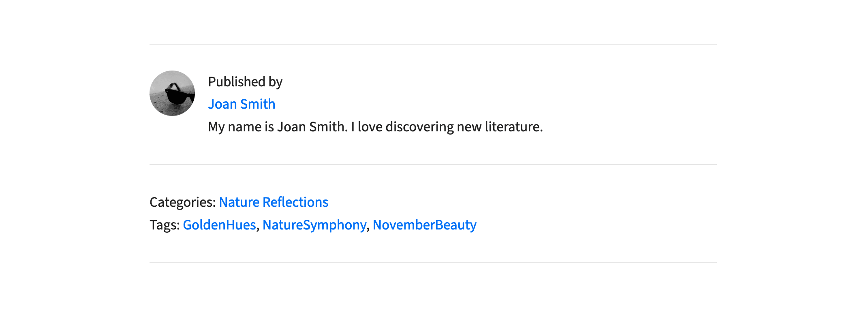This screenshot has width=868, height=313.
Task: Select the NovemberBeauty tag
Action: point(425,225)
